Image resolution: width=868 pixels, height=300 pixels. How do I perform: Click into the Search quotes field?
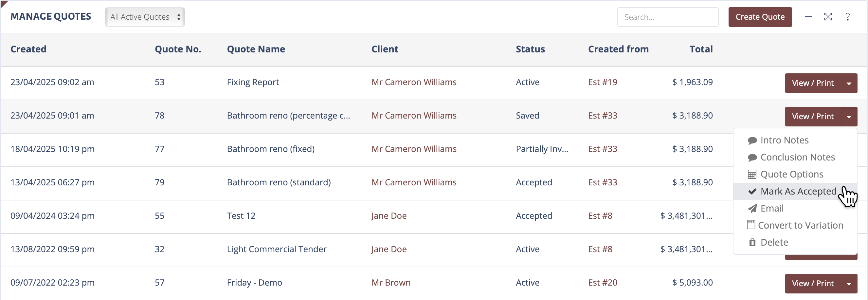pos(667,17)
